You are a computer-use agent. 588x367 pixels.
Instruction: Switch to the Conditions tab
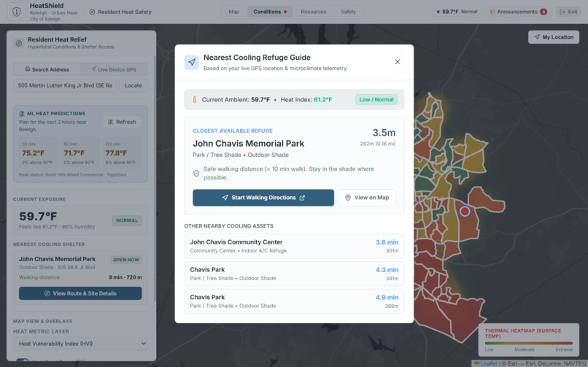tap(270, 12)
